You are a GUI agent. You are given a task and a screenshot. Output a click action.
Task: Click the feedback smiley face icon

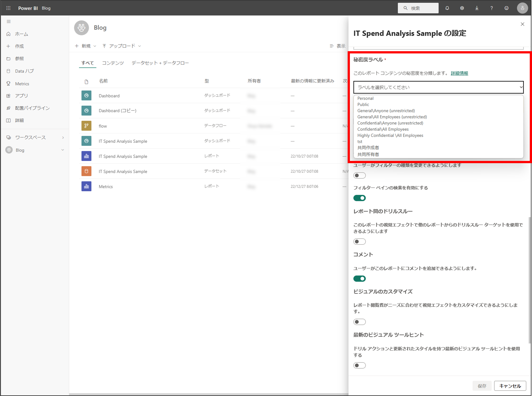click(506, 8)
